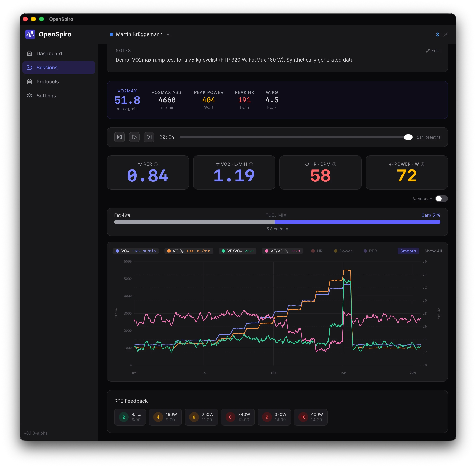Select the Sessions sidebar entry

[x=47, y=68]
